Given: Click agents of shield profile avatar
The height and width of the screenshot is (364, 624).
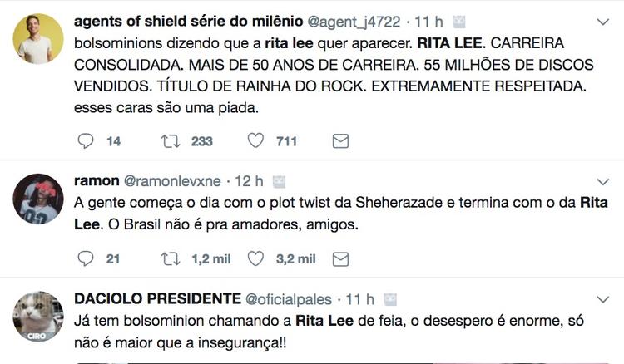Looking at the screenshot, I should point(39,38).
